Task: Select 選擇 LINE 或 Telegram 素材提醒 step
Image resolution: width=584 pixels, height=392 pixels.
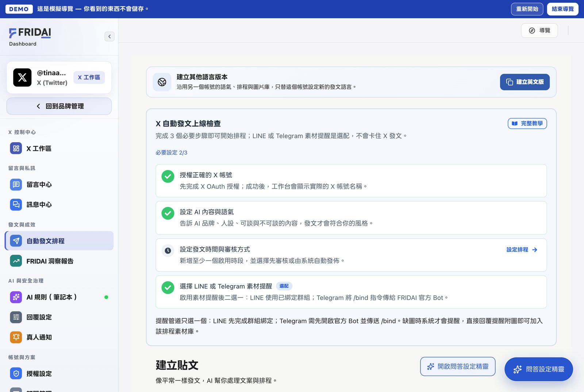Action: [x=351, y=292]
